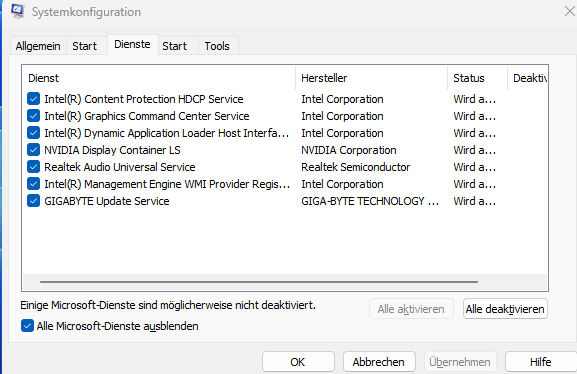
Task: Open the Tools tab
Action: [x=217, y=46]
